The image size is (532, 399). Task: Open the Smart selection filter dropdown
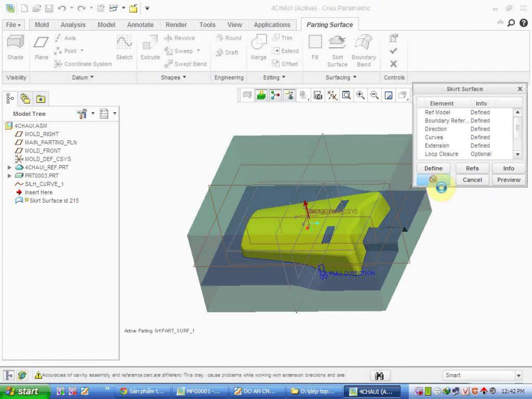click(518, 375)
